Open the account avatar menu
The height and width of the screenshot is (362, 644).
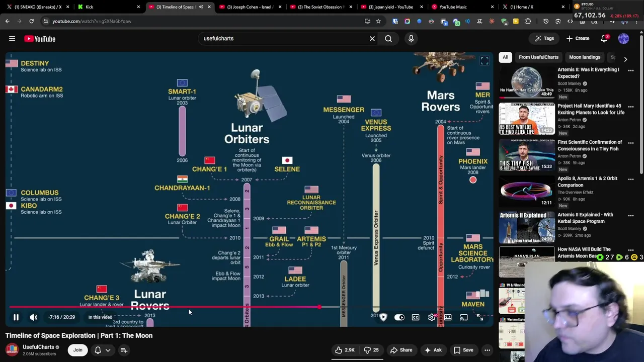click(623, 39)
